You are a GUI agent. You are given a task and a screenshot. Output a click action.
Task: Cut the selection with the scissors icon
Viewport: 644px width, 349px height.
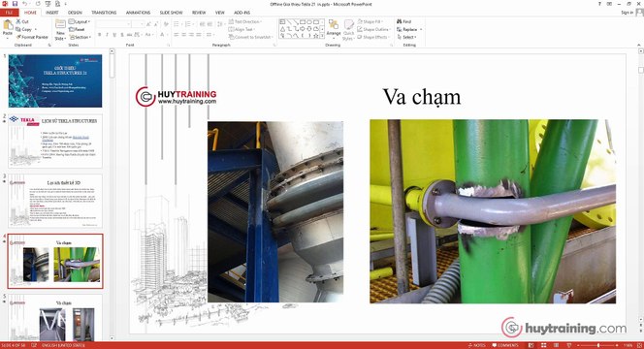coord(22,21)
